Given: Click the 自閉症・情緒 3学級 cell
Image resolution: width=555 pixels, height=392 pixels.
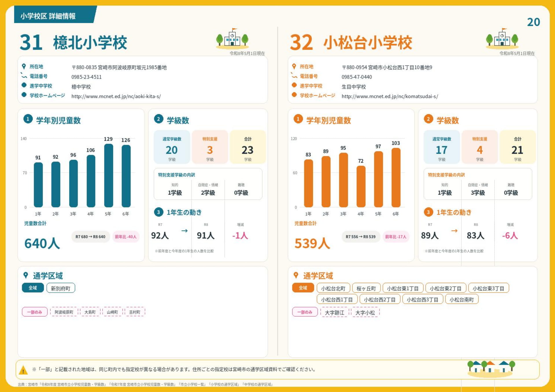Looking at the screenshot, I should (478, 189).
